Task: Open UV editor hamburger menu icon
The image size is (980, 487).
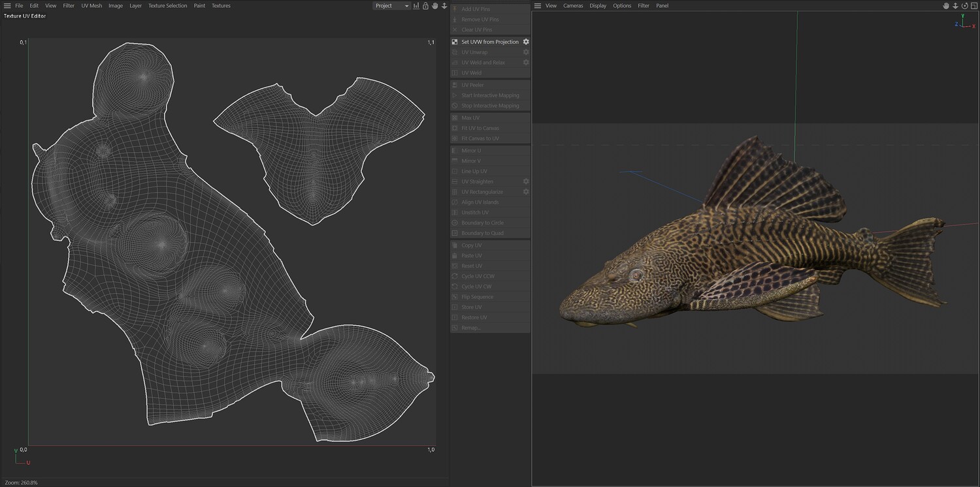Action: click(x=7, y=6)
